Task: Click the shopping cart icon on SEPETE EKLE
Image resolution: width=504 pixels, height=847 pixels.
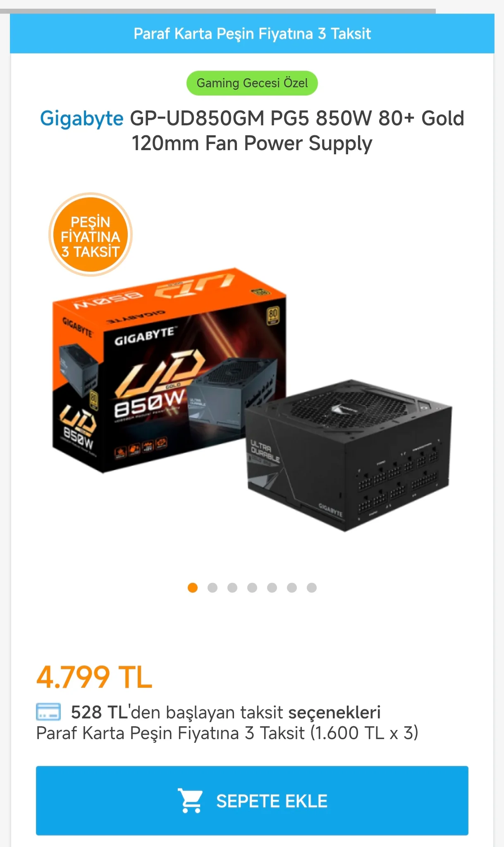Action: [190, 801]
